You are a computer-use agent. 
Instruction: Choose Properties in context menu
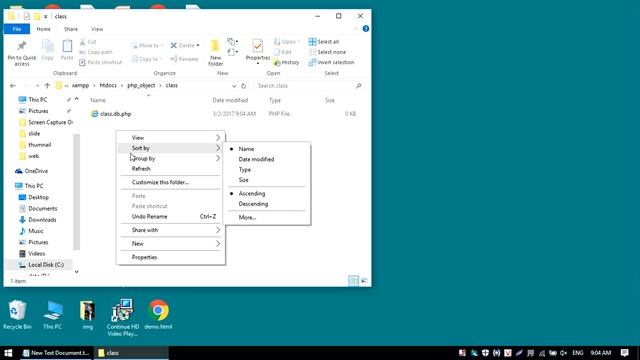(171, 257)
